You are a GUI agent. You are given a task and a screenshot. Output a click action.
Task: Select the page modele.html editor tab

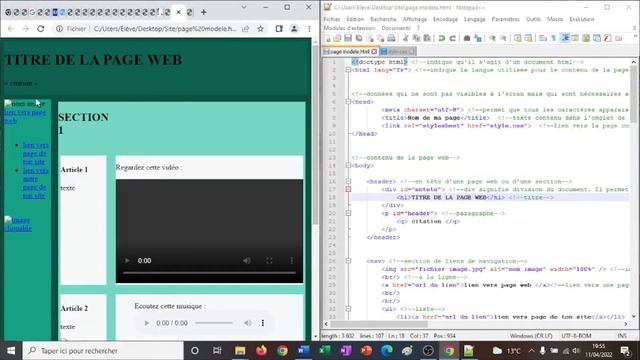[x=349, y=51]
